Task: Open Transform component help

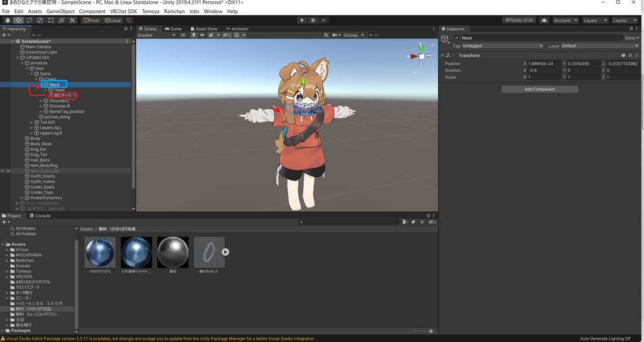Action: click(x=623, y=55)
